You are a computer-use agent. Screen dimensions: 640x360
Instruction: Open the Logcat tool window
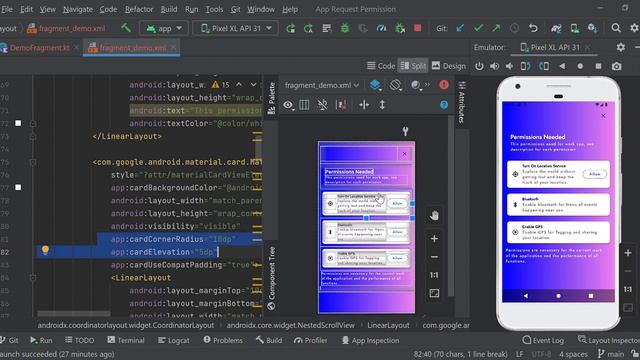click(x=174, y=340)
